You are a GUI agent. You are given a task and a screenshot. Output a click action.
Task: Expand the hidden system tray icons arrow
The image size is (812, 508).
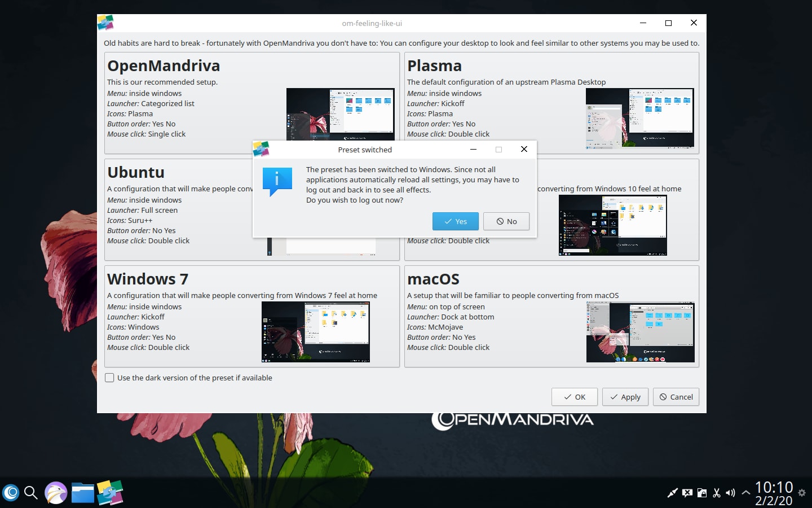745,493
